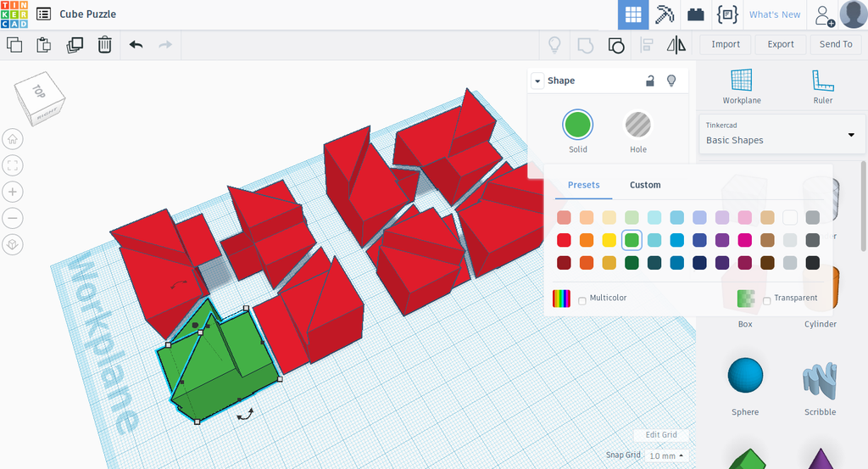
Task: Open the Blocks pickaxe mode
Action: (x=665, y=14)
